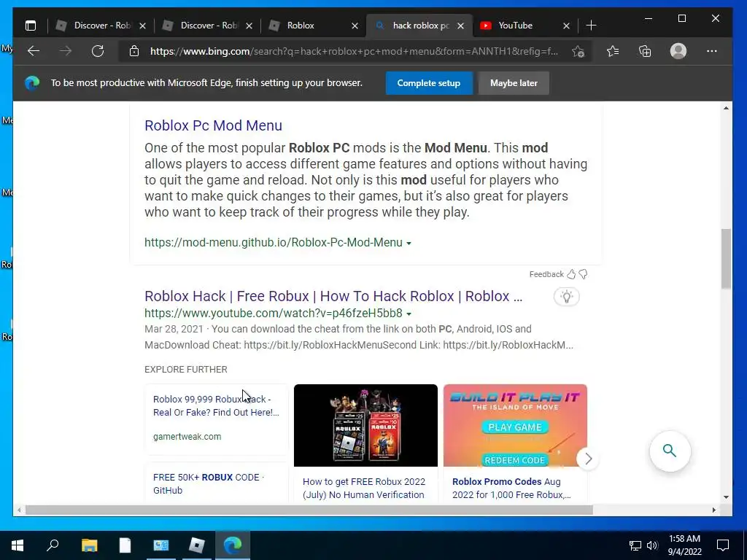Click the vertical scrollbar thumb
This screenshot has width=747, height=560.
(726, 259)
